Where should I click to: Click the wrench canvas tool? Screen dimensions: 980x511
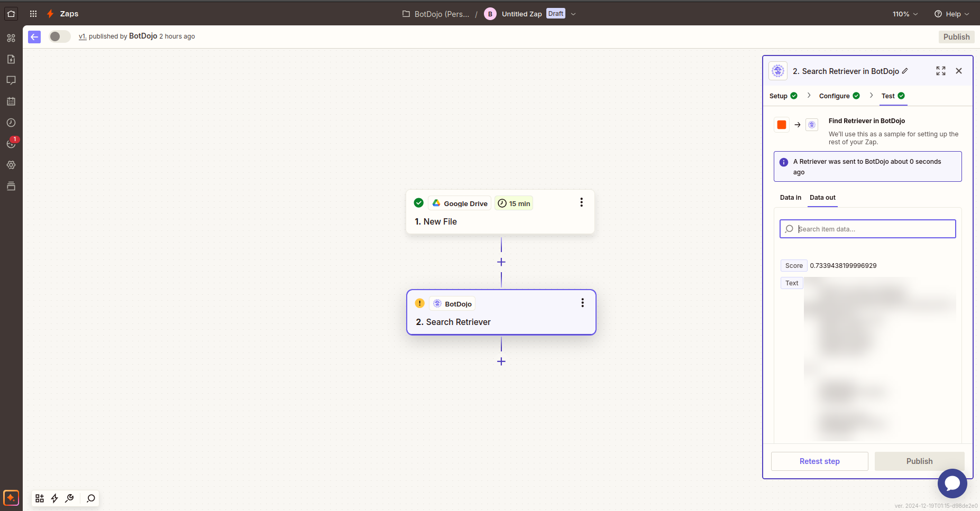click(69, 498)
